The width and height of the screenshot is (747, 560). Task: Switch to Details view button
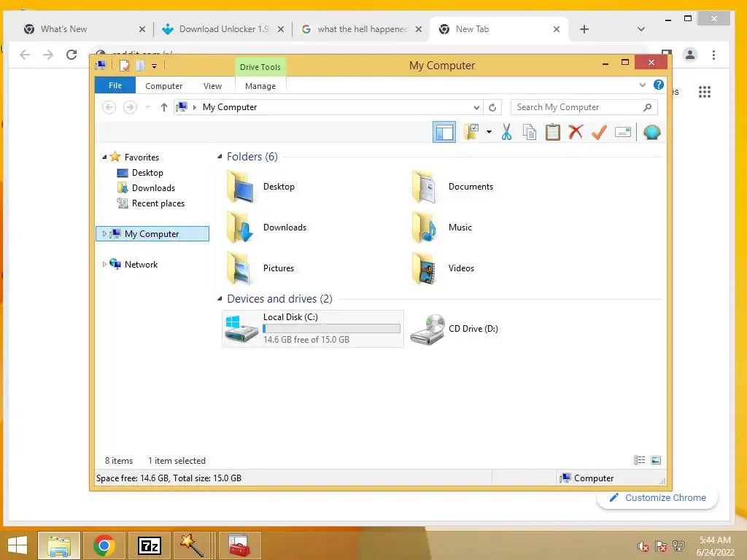[639, 460]
